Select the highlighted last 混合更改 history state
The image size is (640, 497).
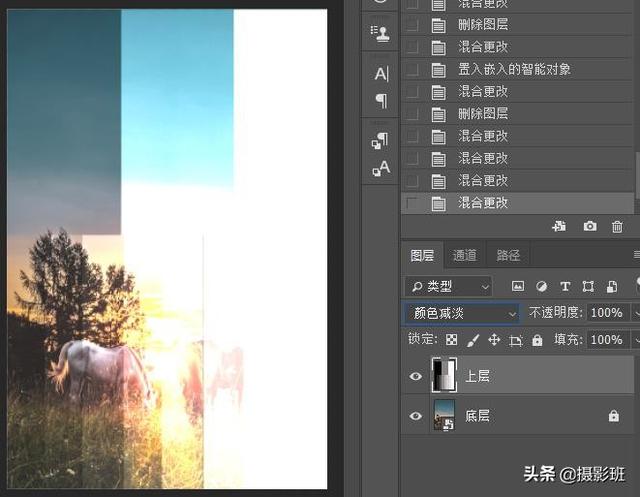[516, 203]
